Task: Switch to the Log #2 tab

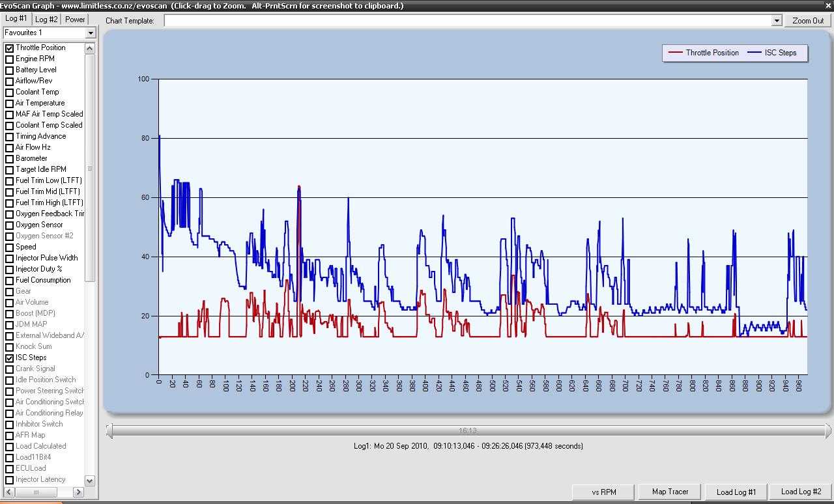Action: click(x=46, y=20)
